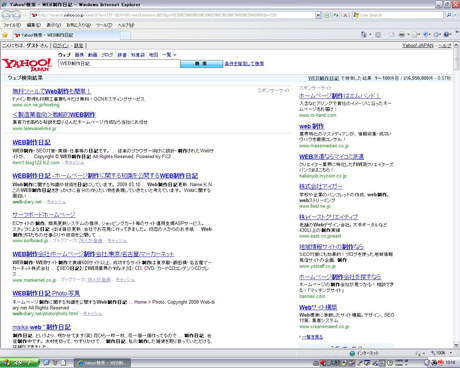Click the page scrollbar down arrow
460x368 pixels.
pyautogui.click(x=456, y=345)
